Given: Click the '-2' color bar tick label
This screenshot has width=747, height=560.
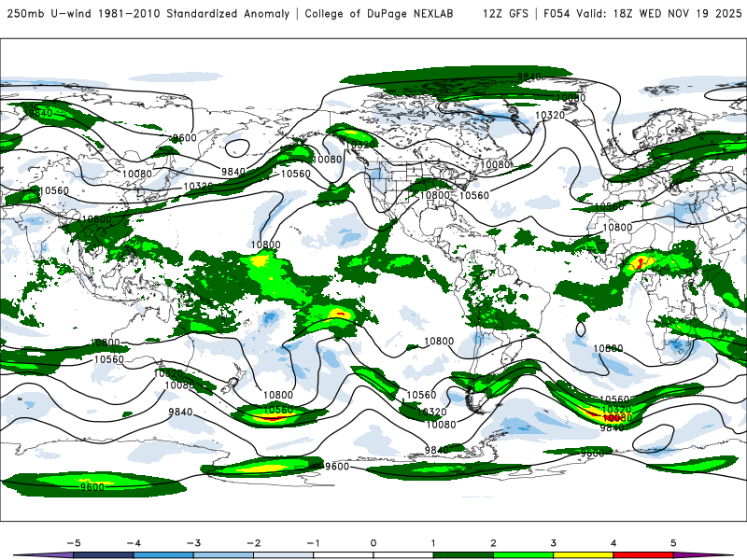Looking at the screenshot, I should point(253,543).
